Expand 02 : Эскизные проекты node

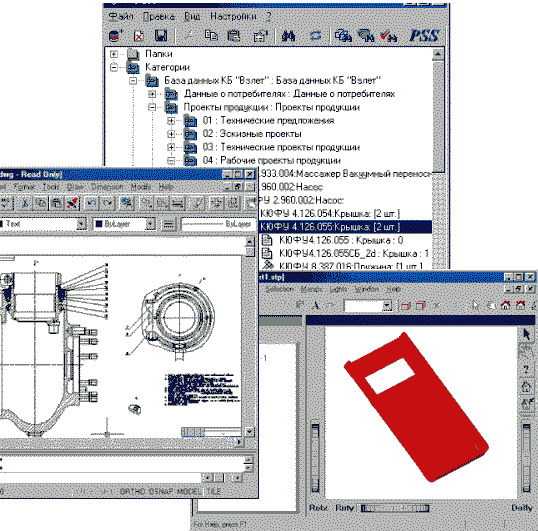click(171, 134)
